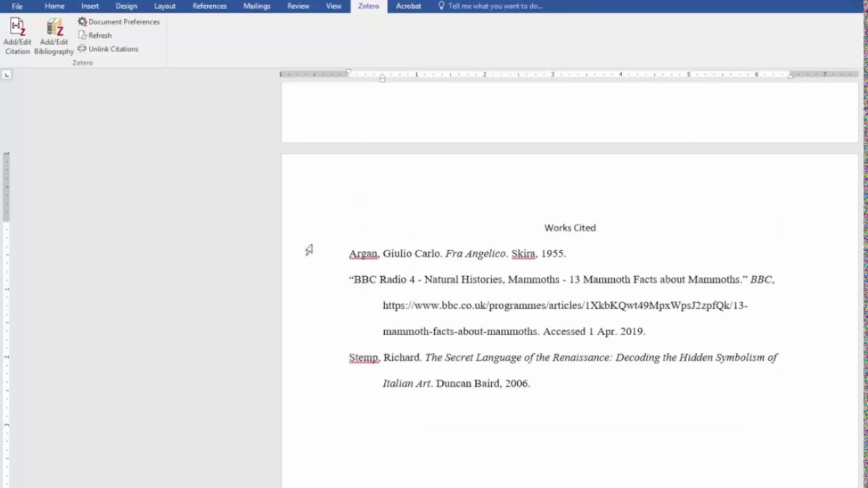Viewport: 868px width, 488px height.
Task: Open the References ribbon tab
Action: click(x=210, y=6)
